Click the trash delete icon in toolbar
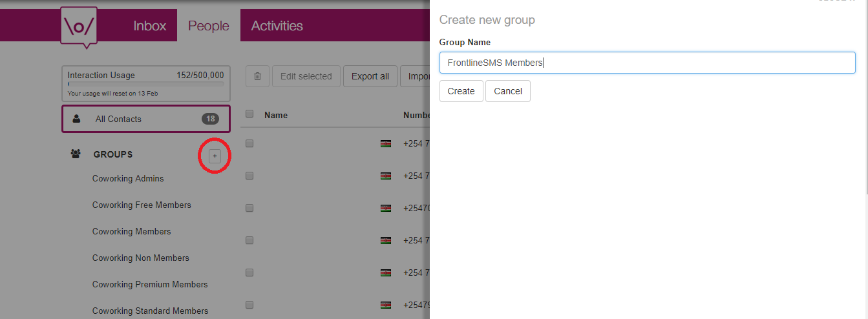 [257, 76]
